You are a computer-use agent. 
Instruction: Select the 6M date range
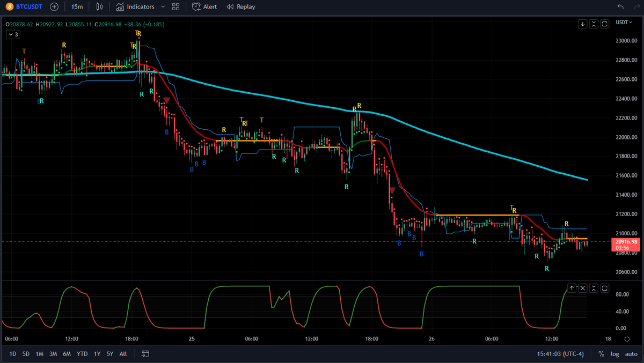[x=67, y=354]
